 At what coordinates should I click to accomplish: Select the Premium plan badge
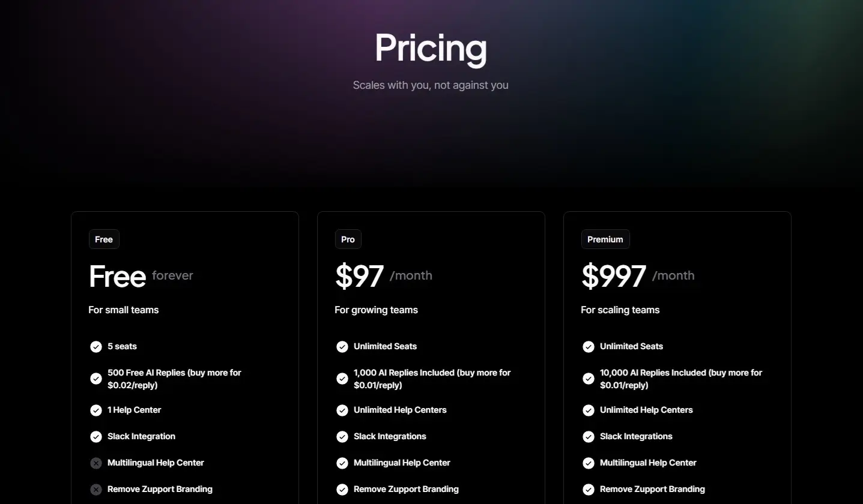click(605, 239)
